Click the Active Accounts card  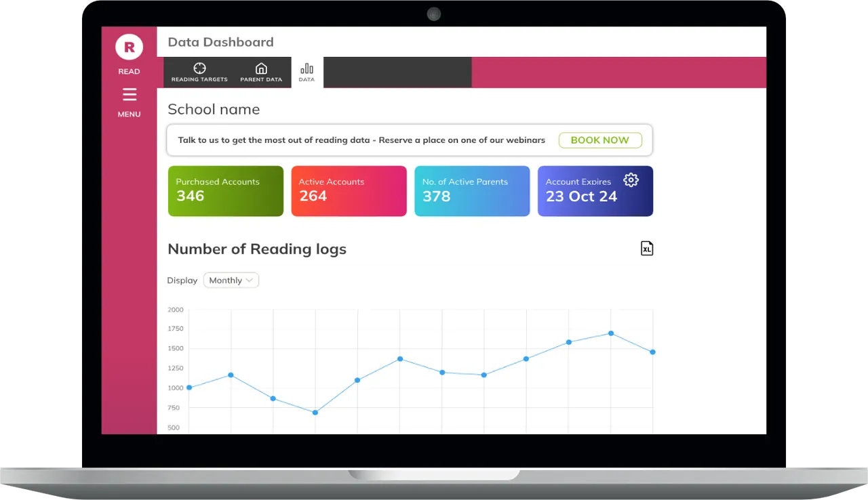tap(349, 191)
